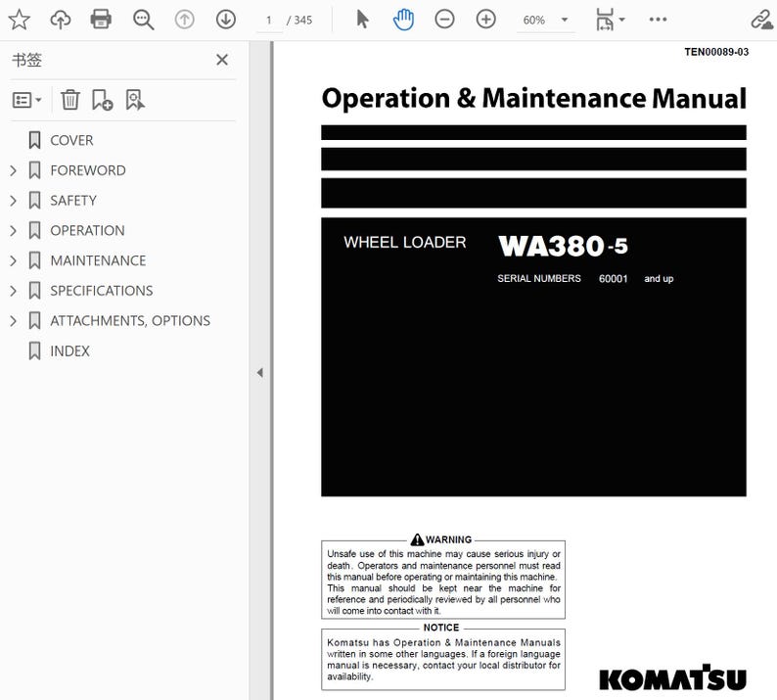The width and height of the screenshot is (777, 700).
Task: Open the SPECIFICATIONS bookmark
Action: (102, 291)
